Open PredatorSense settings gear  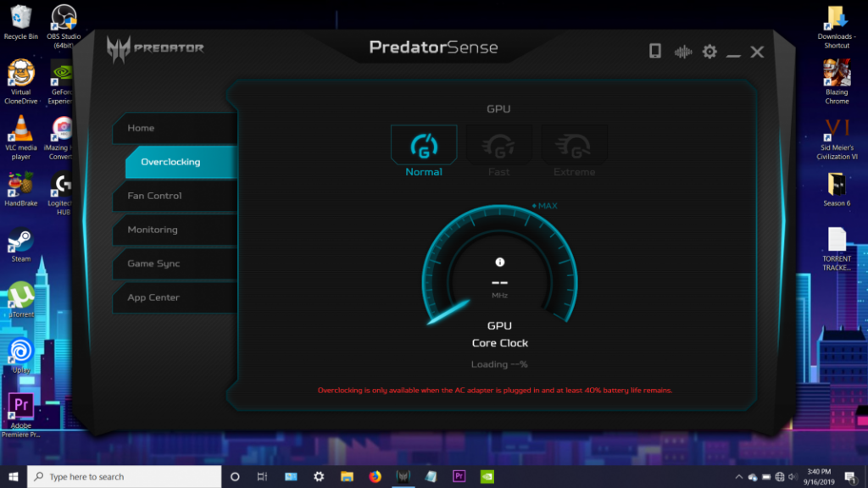click(709, 52)
